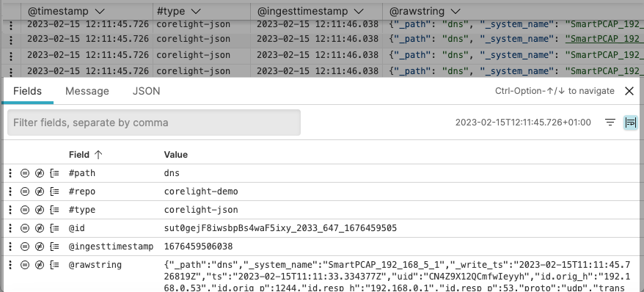Toggle the word wrap button in panel header
Image resolution: width=644 pixels, height=292 pixels.
(x=631, y=123)
